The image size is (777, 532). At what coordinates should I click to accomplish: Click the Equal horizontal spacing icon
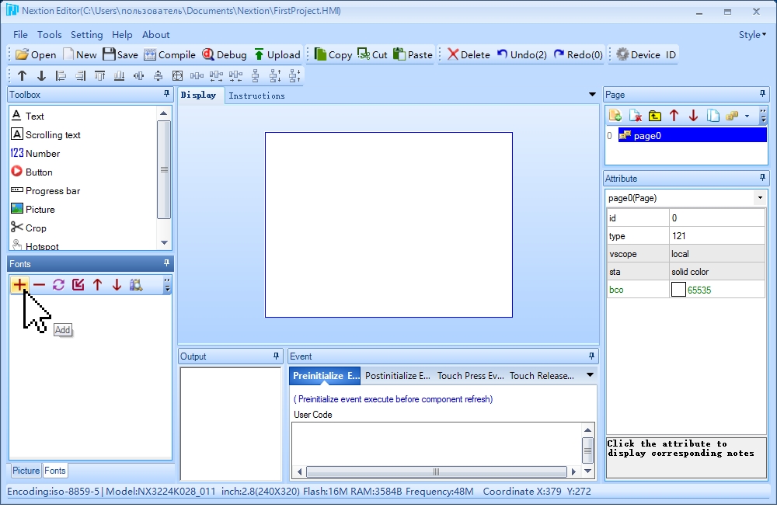[197, 76]
